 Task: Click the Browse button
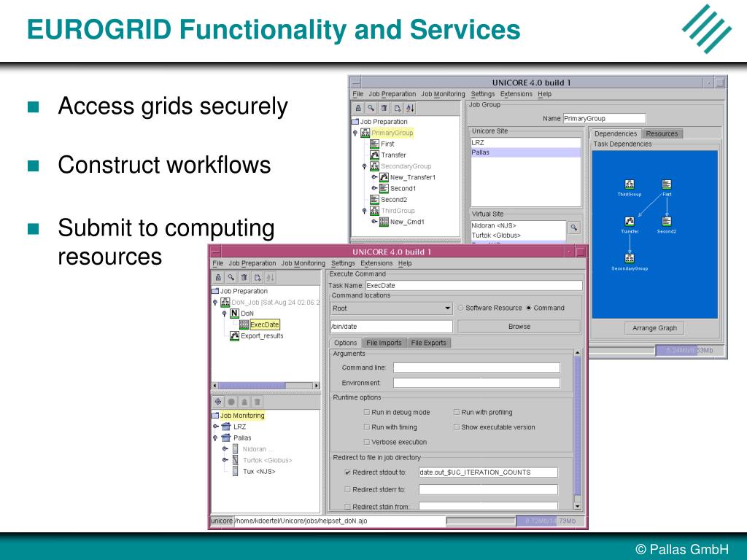coord(519,327)
